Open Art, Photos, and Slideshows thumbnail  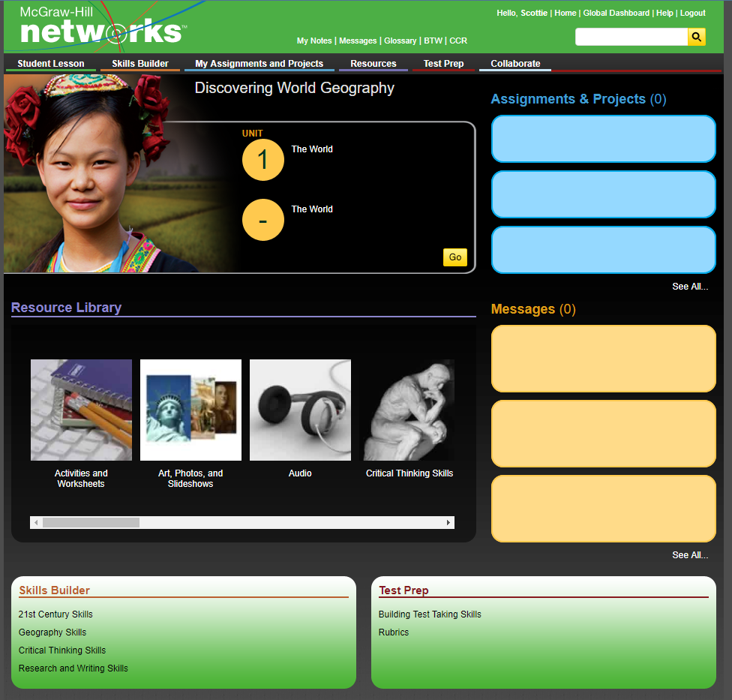(190, 410)
